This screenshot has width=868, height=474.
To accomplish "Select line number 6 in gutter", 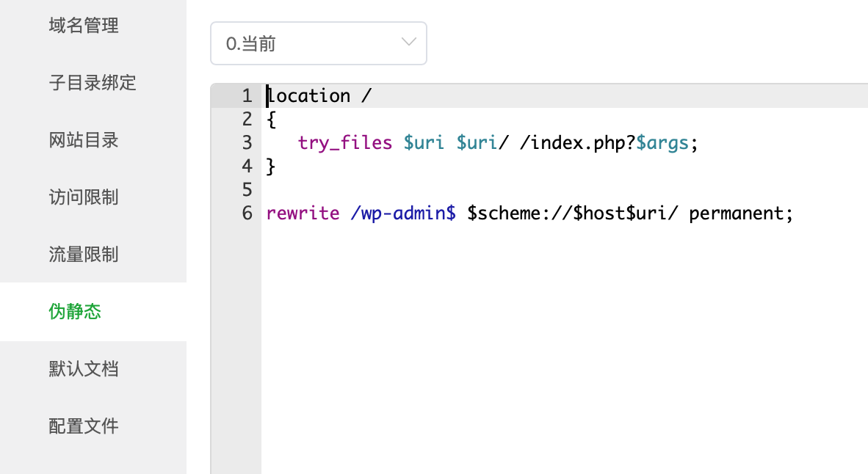I will tap(247, 214).
